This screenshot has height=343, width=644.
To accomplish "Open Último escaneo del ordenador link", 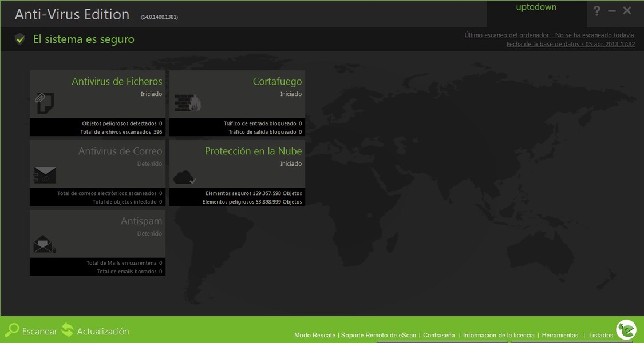I will pos(549,35).
